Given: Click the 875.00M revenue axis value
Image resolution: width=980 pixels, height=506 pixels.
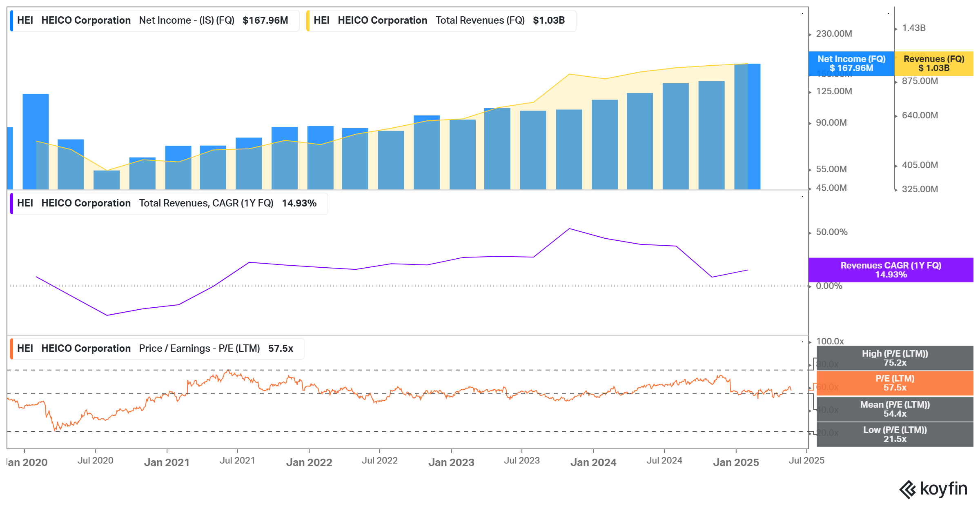Looking at the screenshot, I should (920, 81).
